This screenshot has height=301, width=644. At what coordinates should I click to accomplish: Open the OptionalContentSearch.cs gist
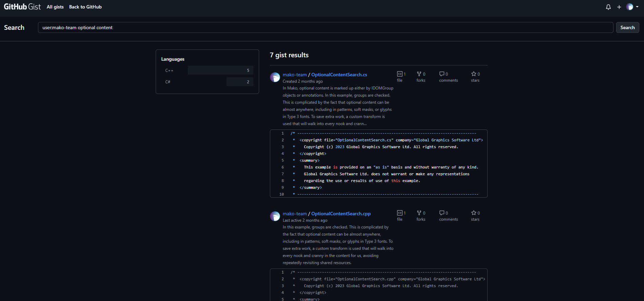pyautogui.click(x=339, y=75)
